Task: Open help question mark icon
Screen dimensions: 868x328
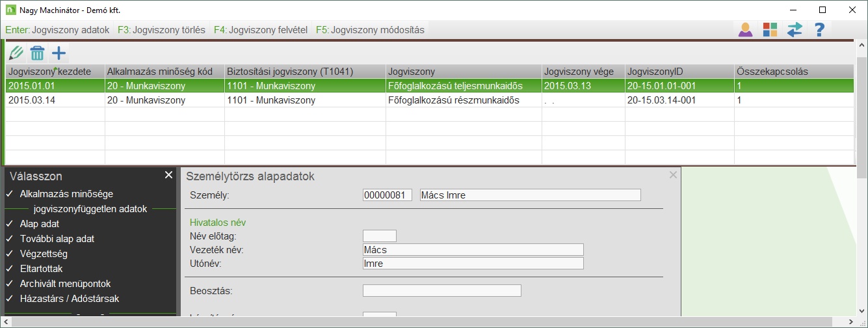Action: point(819,29)
